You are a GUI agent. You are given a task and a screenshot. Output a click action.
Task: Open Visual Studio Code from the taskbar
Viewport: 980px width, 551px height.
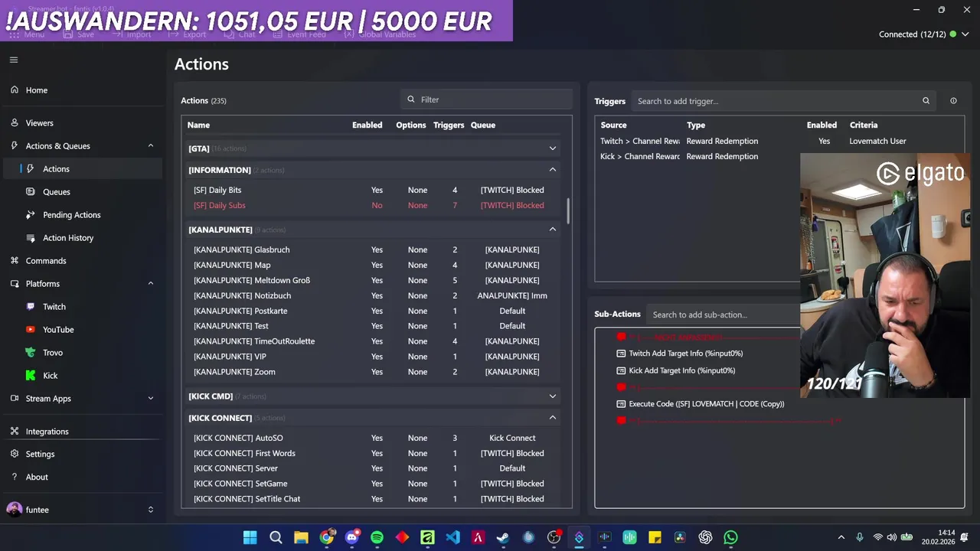[x=452, y=538]
